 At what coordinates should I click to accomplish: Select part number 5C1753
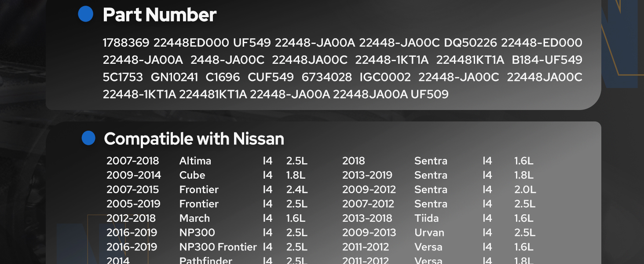point(123,77)
